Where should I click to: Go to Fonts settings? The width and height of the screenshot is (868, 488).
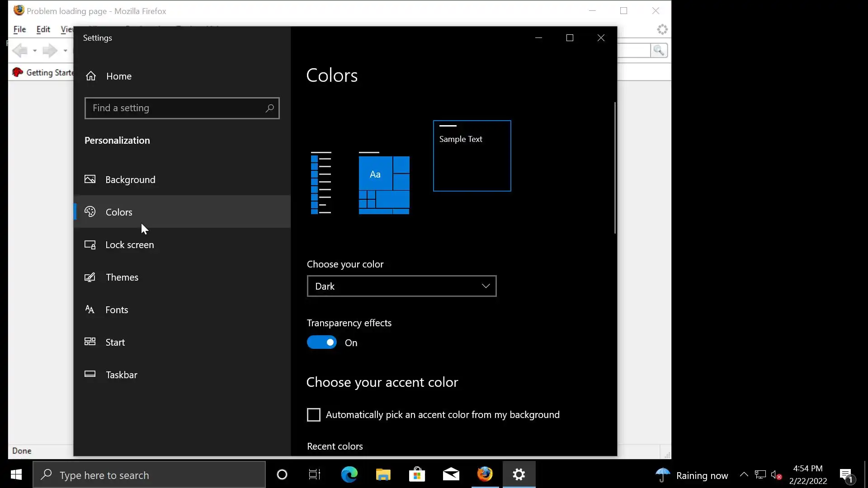pyautogui.click(x=117, y=310)
